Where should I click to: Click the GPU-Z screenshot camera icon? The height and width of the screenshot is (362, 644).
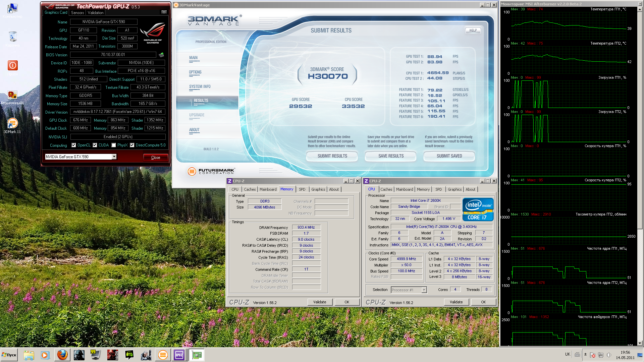[x=164, y=12]
